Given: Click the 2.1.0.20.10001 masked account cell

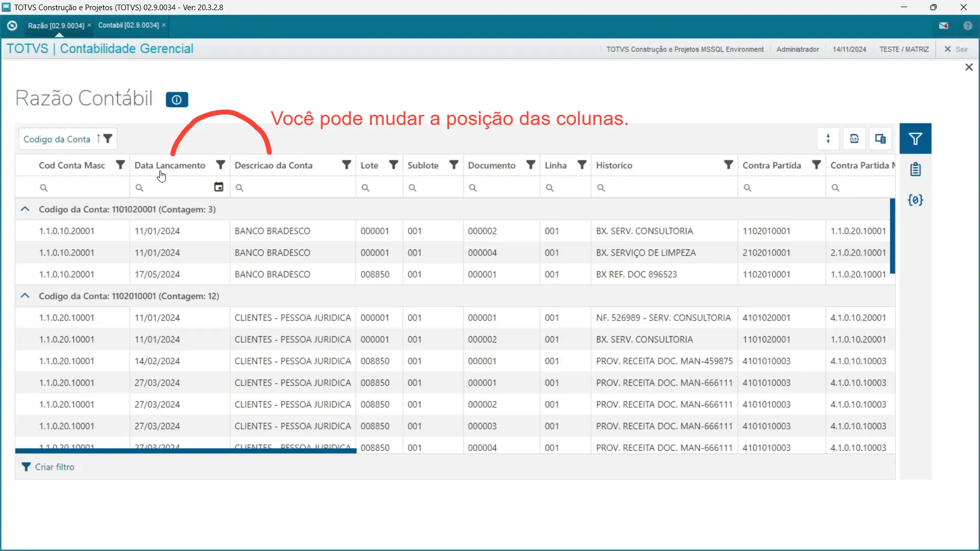Looking at the screenshot, I should [859, 253].
